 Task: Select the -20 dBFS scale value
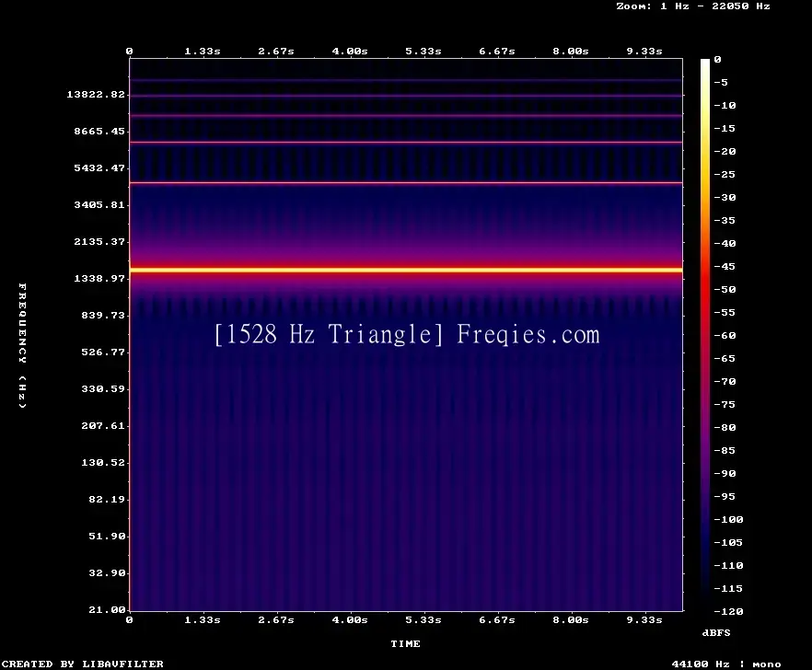725,152
